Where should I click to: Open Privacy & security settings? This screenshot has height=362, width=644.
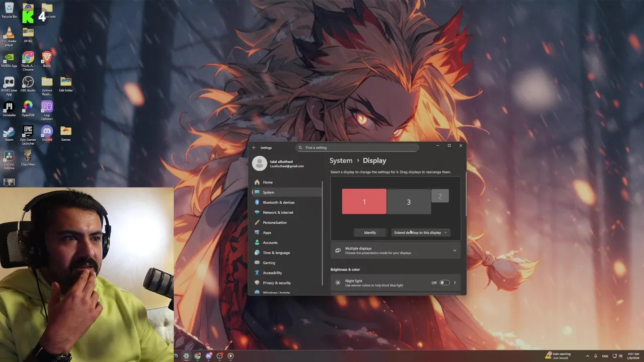tap(287, 283)
